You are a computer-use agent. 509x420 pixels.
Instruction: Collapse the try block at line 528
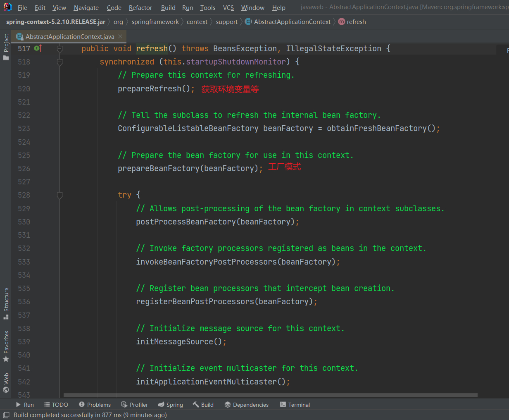[x=59, y=195]
